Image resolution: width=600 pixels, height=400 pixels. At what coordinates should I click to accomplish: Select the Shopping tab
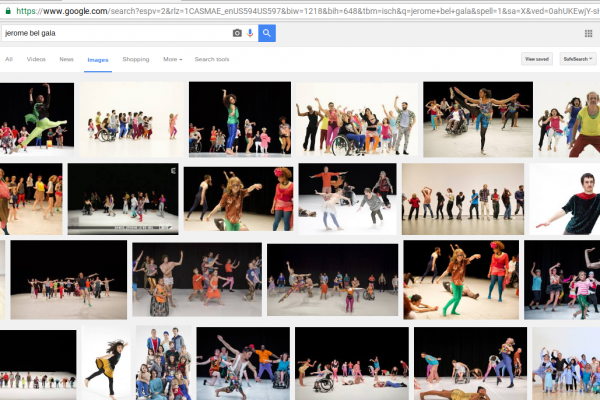tap(136, 59)
